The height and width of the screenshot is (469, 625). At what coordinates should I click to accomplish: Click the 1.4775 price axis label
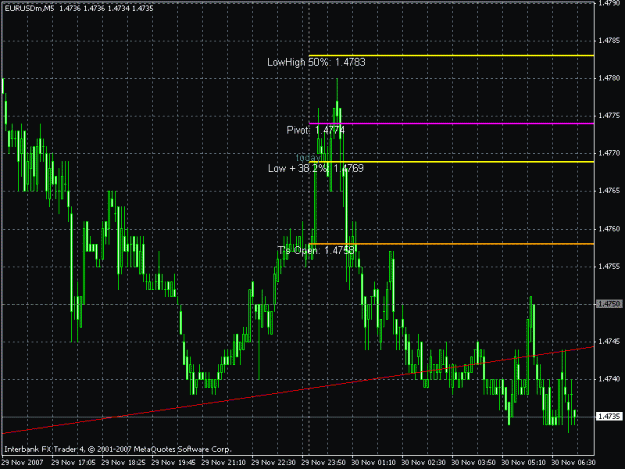click(609, 116)
